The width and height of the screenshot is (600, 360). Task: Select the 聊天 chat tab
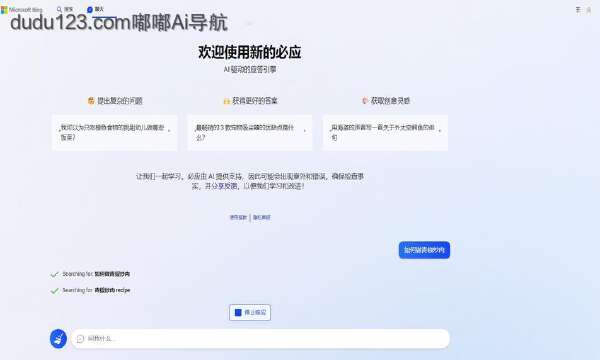96,9
